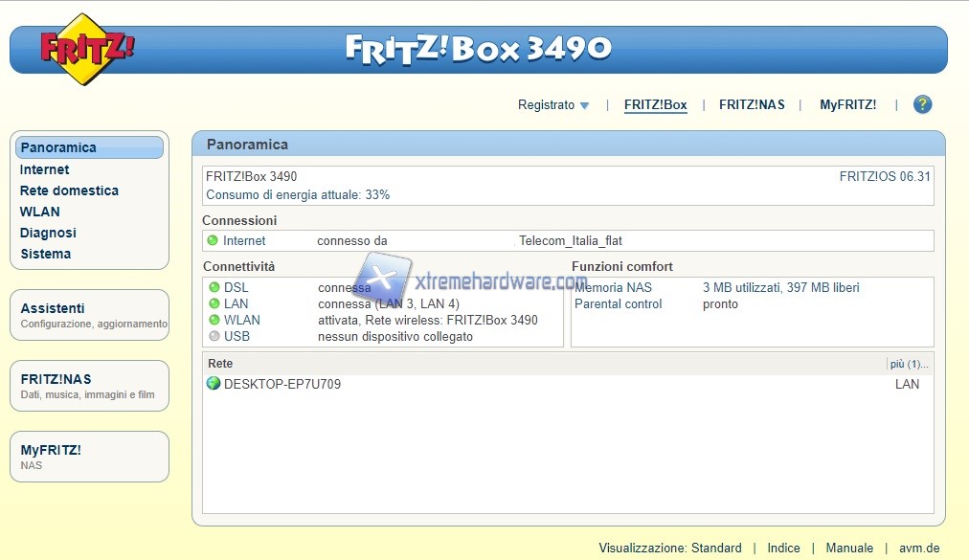Click the Consumo di energia attuale link

298,194
